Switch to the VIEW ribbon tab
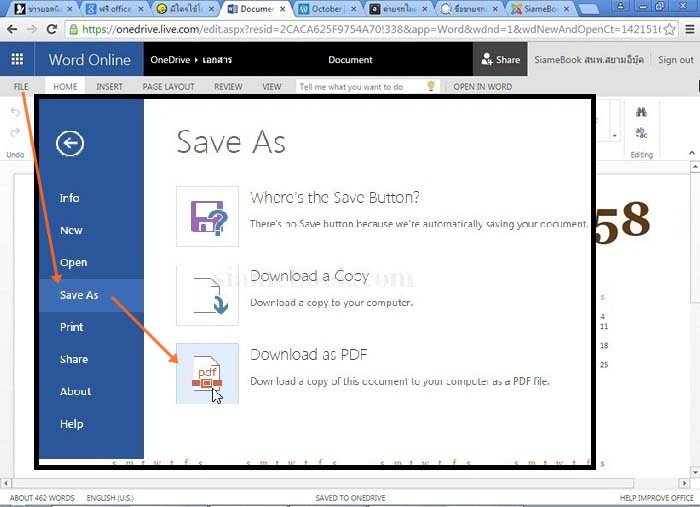Viewport: 700px width, 507px height. 271,87
